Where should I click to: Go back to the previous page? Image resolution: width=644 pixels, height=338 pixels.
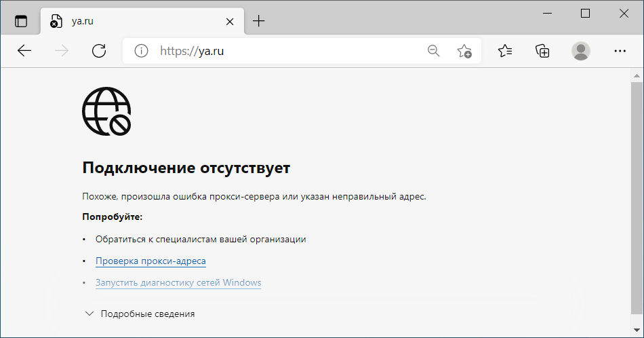click(x=24, y=51)
